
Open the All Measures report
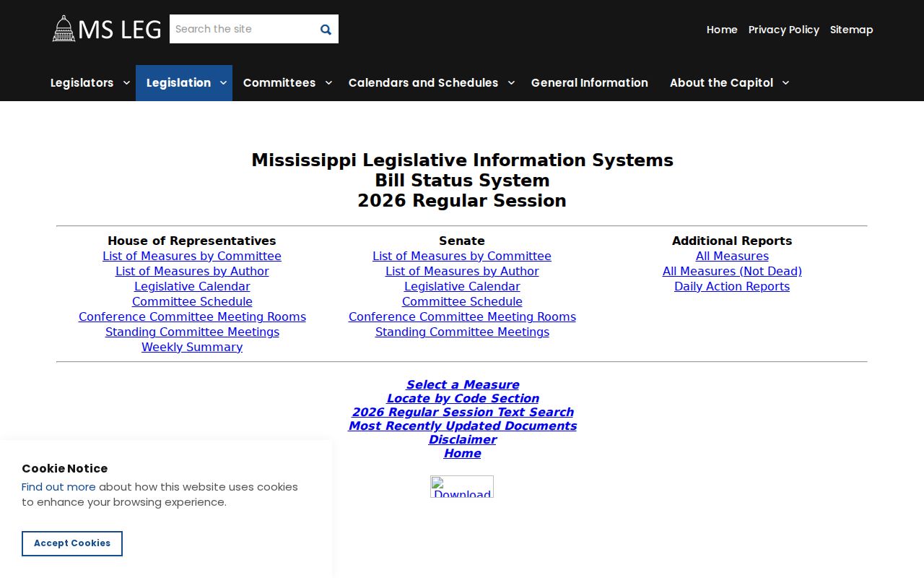(x=732, y=256)
